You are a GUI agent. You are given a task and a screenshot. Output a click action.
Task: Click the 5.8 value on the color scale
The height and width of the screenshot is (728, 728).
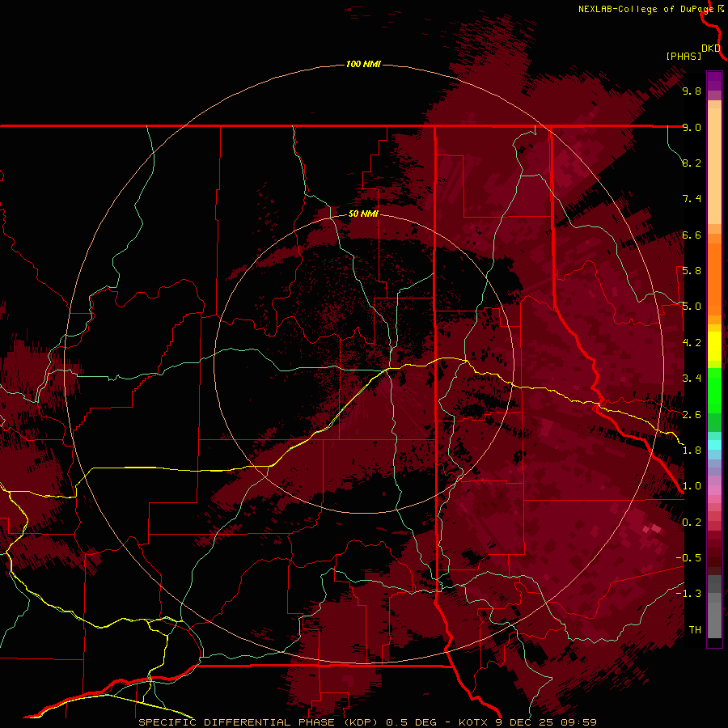click(x=692, y=271)
